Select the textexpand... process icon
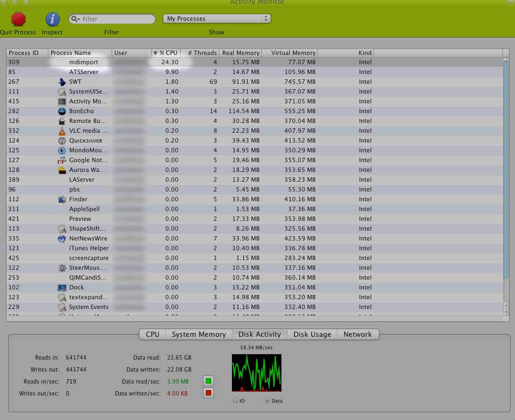 [x=62, y=297]
